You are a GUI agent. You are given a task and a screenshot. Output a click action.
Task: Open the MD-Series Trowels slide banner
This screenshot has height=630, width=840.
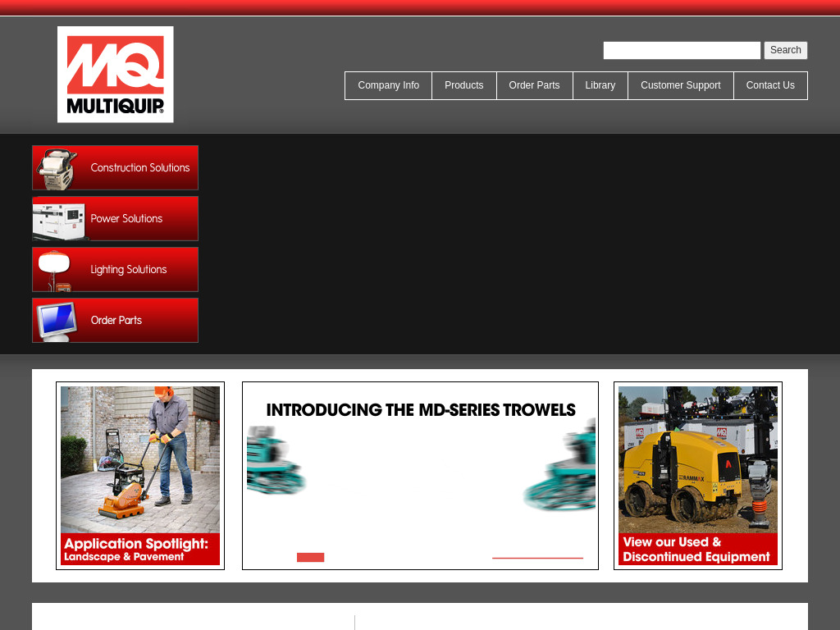pyautogui.click(x=421, y=476)
